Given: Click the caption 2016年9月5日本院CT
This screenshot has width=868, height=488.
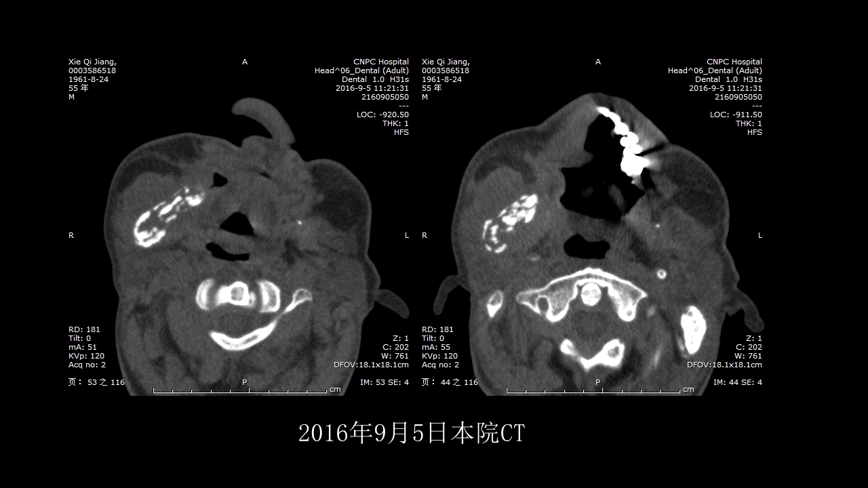Looking at the screenshot, I should coord(412,433).
